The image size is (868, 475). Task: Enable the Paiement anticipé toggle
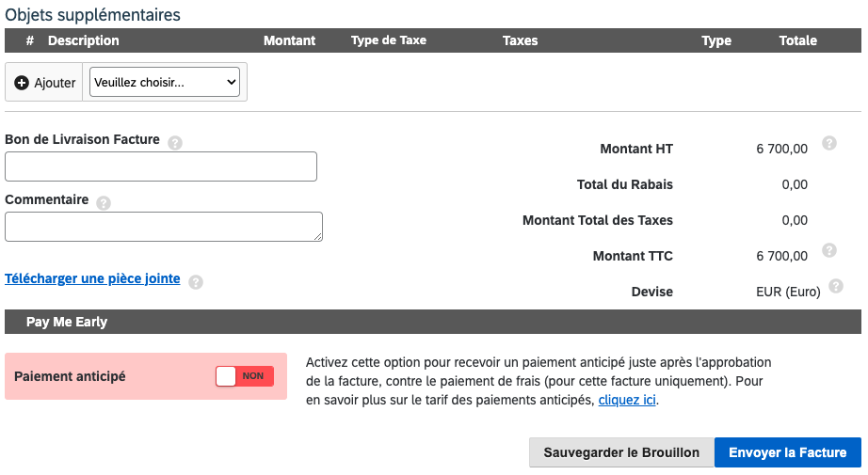245,376
